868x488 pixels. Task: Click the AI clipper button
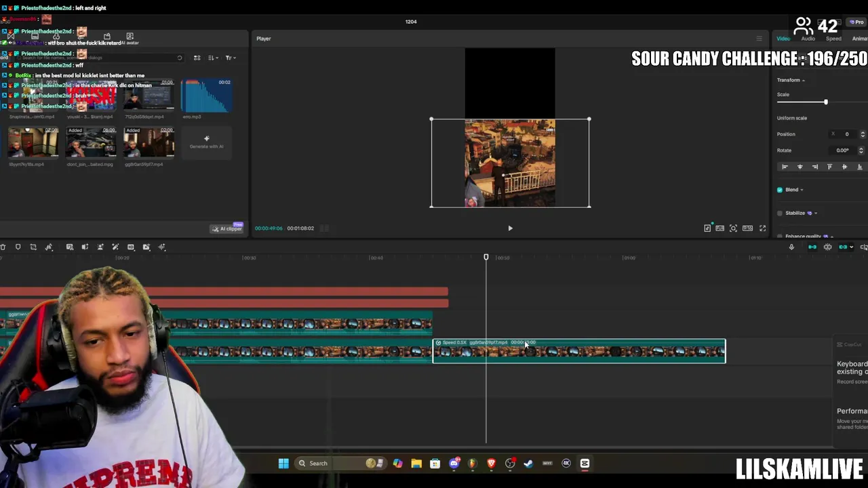[x=226, y=229]
